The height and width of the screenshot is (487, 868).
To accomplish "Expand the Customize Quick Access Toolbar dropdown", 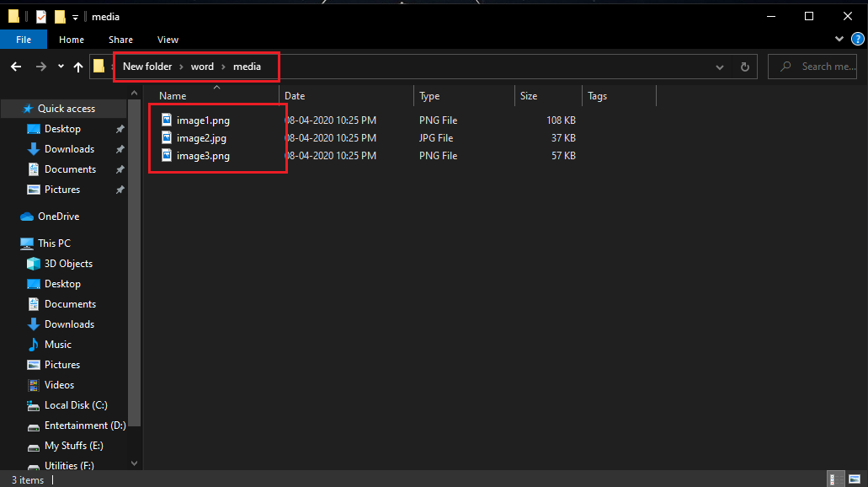I will 75,16.
